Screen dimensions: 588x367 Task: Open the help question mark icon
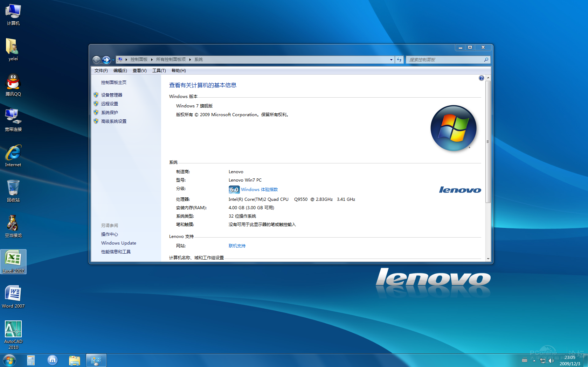coord(482,78)
